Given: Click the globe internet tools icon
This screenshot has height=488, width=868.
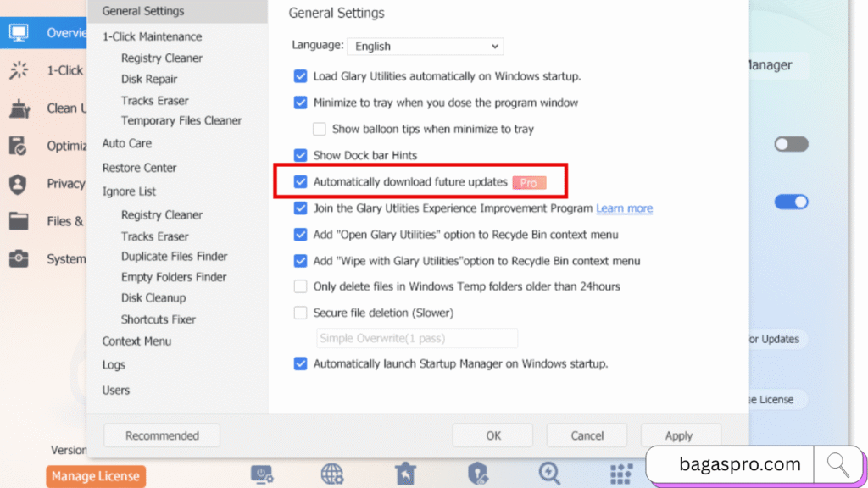Looking at the screenshot, I should [333, 475].
